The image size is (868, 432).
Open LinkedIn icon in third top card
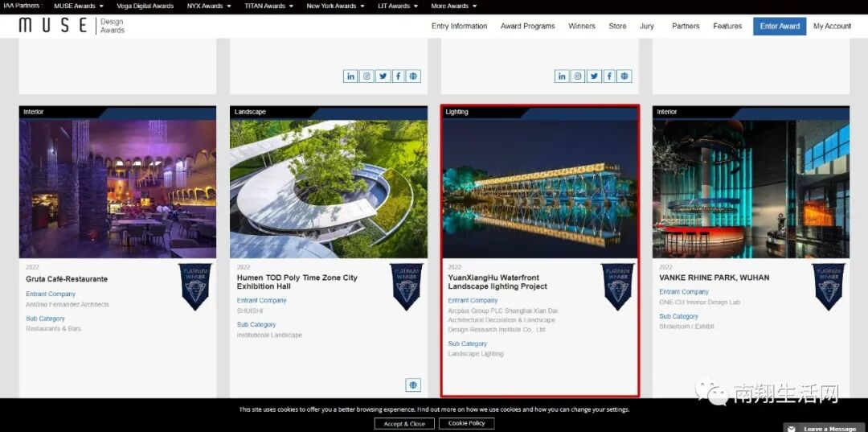562,76
